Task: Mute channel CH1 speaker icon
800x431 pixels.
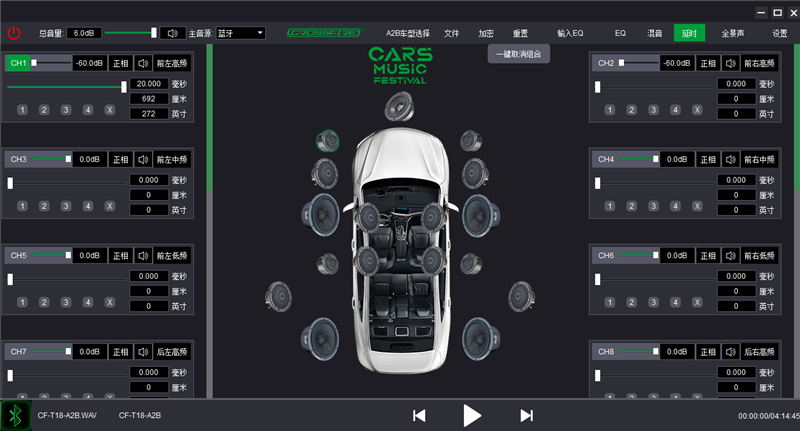Action: (143, 63)
